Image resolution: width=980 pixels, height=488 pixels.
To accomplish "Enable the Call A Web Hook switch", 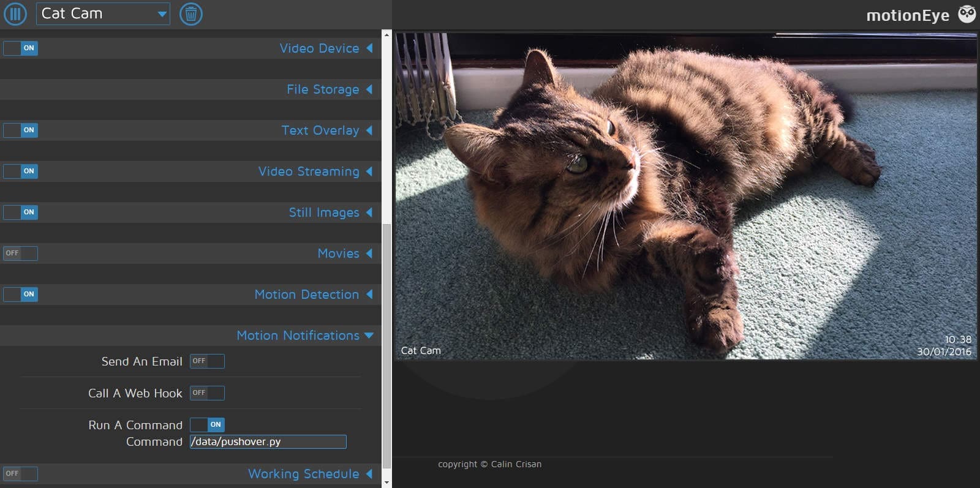I will click(x=207, y=393).
